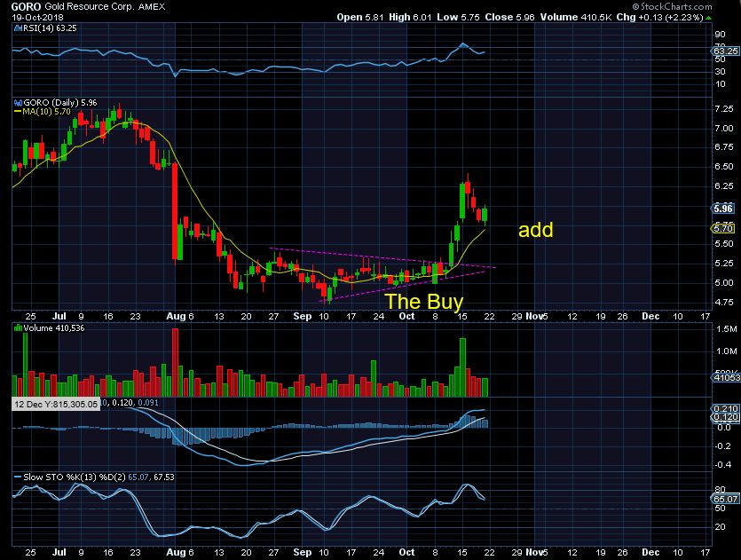Click the Aug label on the price chart date axis
Viewport: 741px width, 560px height.
click(x=176, y=316)
